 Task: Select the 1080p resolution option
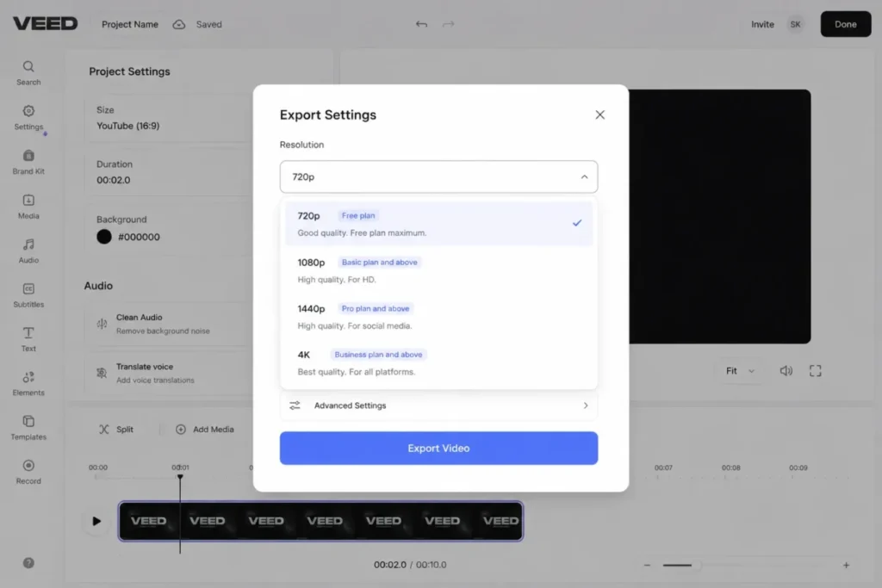pyautogui.click(x=438, y=269)
